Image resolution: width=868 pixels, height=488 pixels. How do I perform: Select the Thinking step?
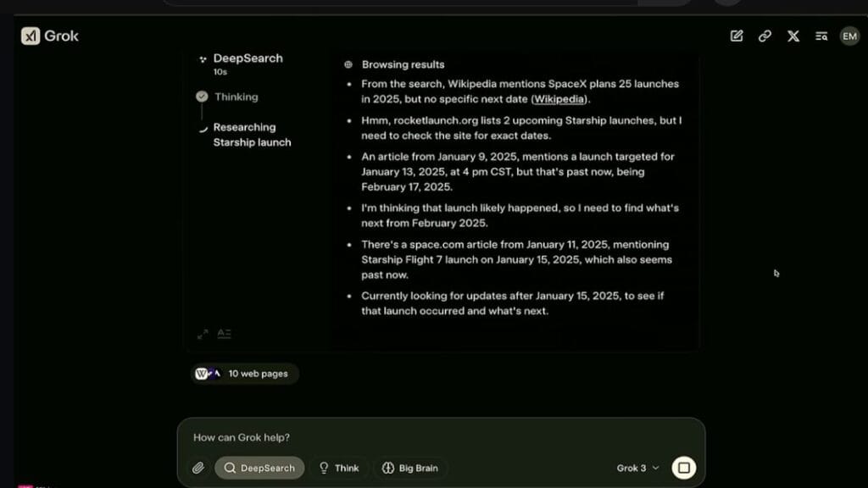coord(236,97)
